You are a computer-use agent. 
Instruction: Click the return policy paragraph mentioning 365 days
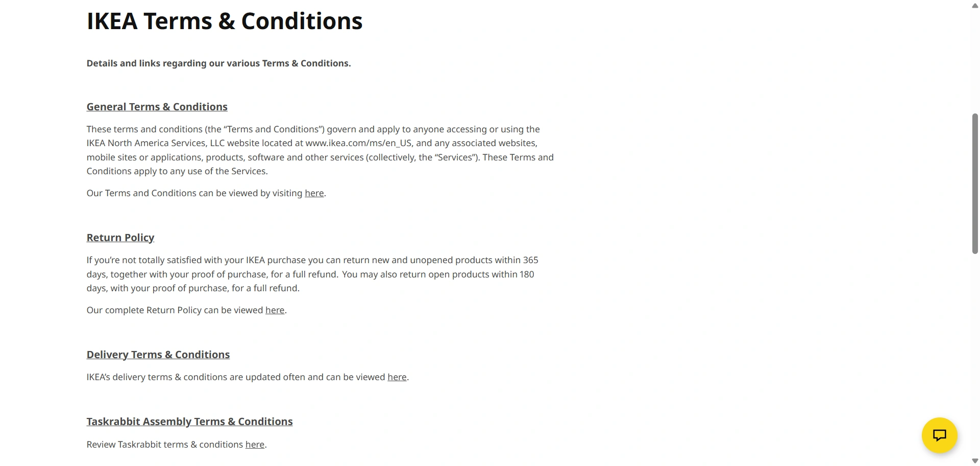coord(312,274)
